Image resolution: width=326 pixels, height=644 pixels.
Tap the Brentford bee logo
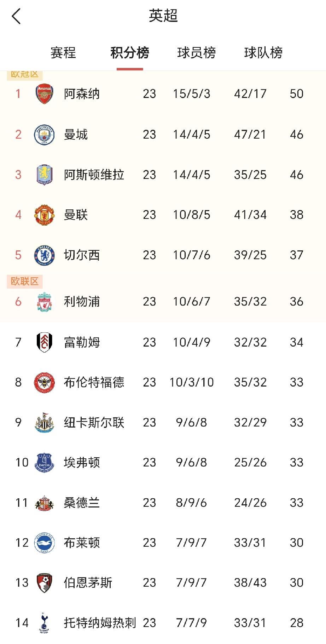(44, 382)
